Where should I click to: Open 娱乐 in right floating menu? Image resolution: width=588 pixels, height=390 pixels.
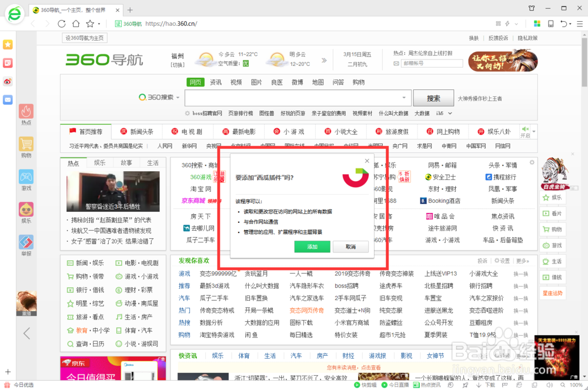tap(552, 198)
